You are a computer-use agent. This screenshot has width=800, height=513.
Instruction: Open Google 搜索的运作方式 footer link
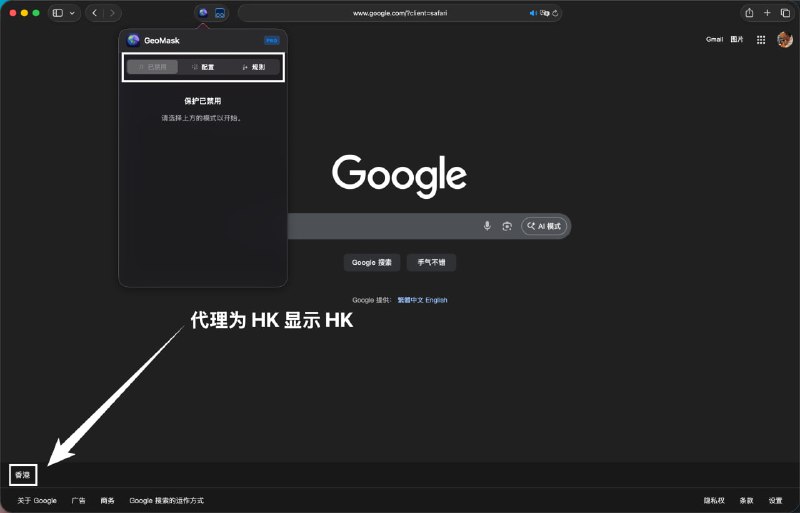point(166,501)
